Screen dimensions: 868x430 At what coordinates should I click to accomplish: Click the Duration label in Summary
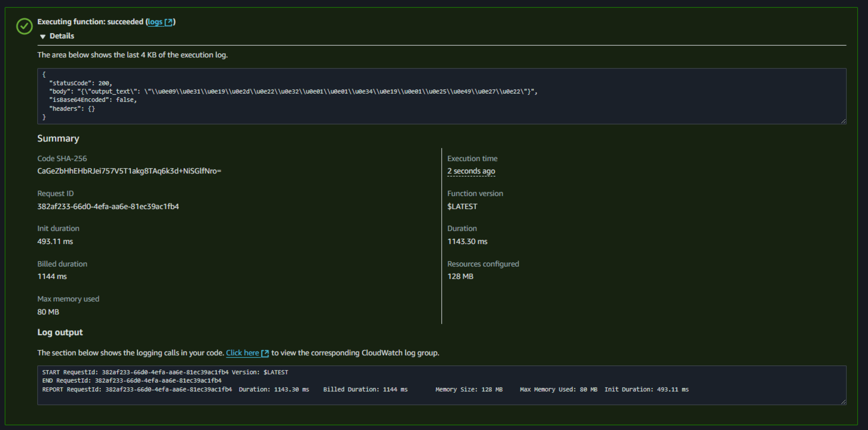point(462,228)
